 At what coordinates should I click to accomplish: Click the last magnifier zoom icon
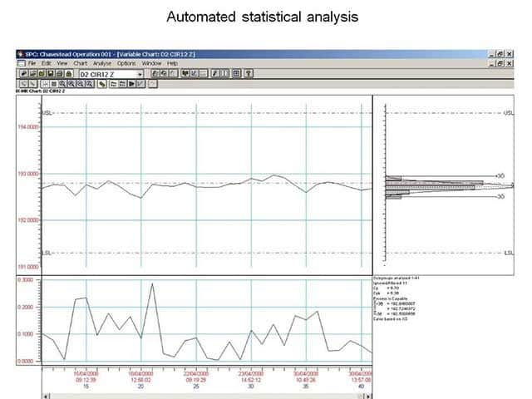click(86, 83)
